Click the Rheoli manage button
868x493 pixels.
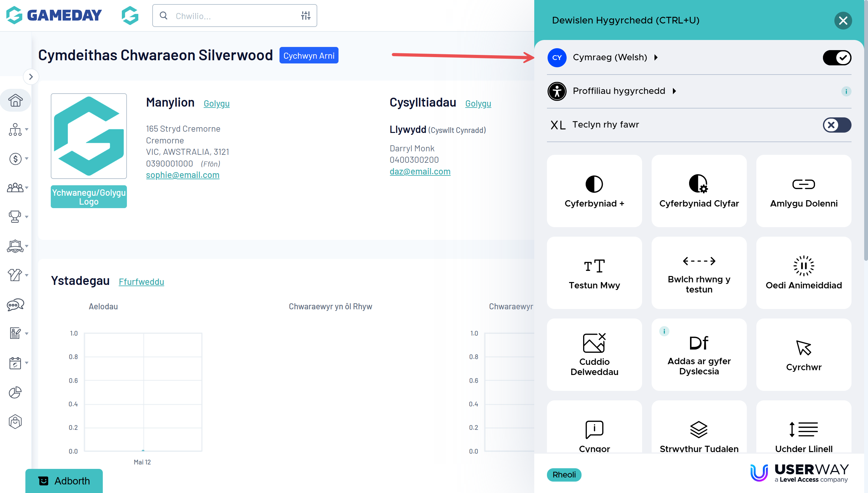pyautogui.click(x=564, y=474)
